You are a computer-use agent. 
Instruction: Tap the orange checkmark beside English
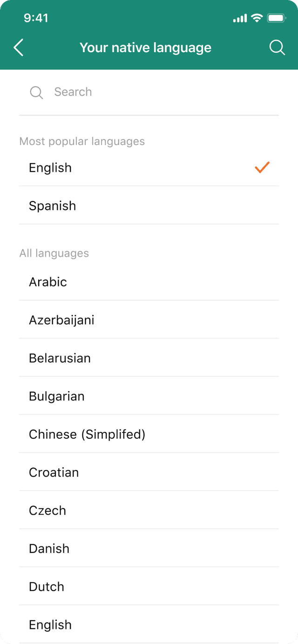[262, 167]
